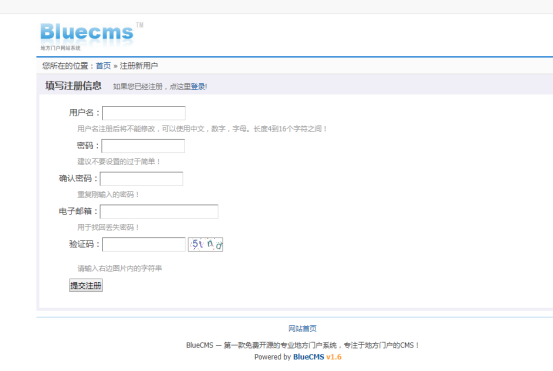Open the 登录 link
Viewport: 553px width, 371px height.
click(x=198, y=86)
